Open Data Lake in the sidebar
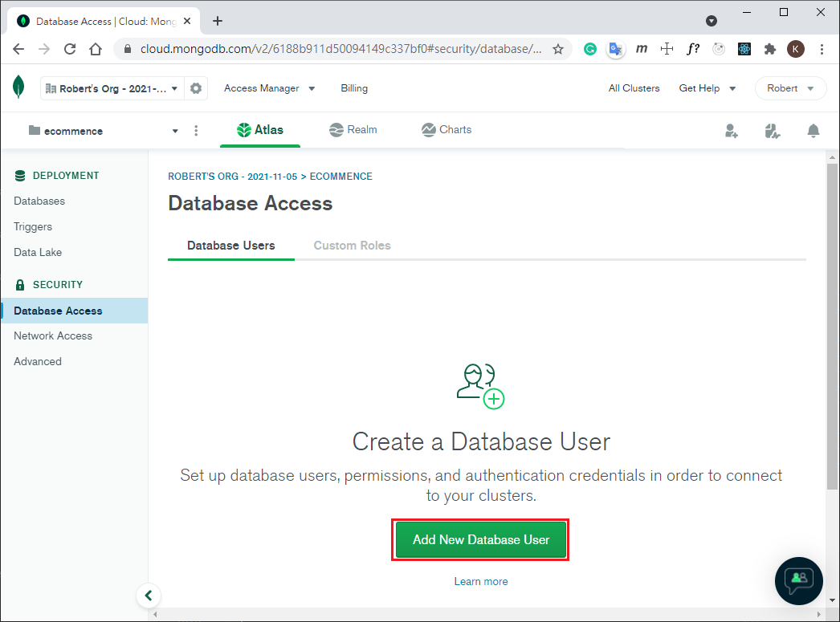Screen dimensions: 840x622 [38, 253]
